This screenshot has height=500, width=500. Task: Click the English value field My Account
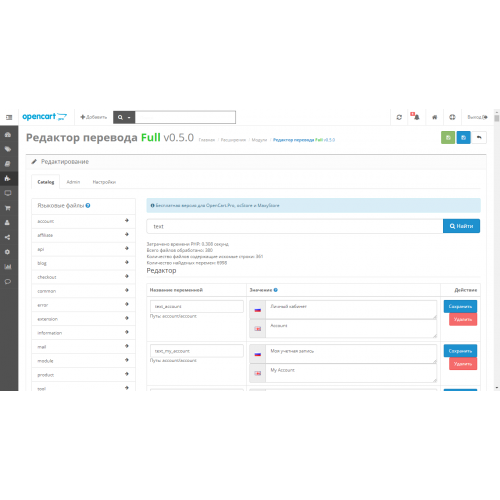351,373
